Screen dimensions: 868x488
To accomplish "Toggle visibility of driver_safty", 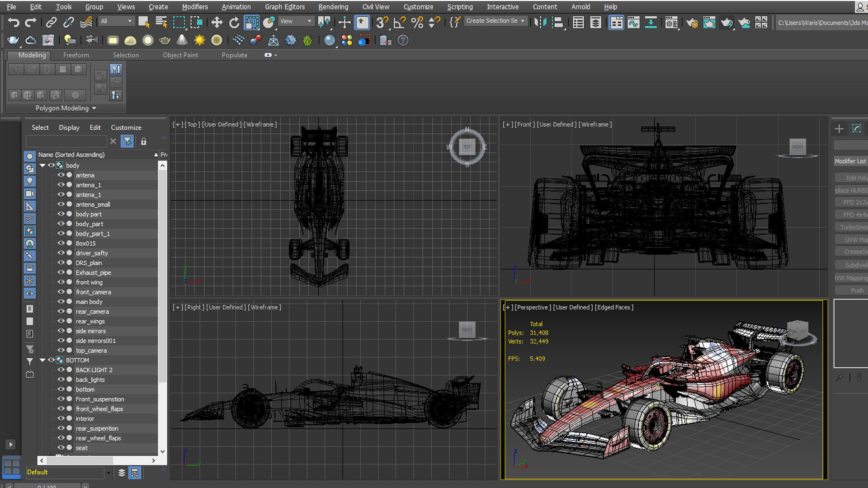I will [x=61, y=253].
